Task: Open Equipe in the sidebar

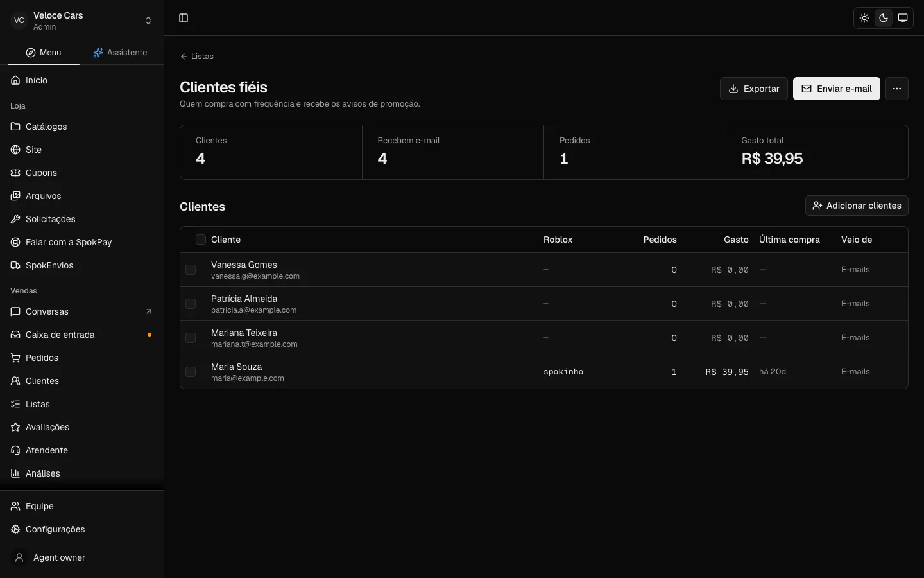Action: [x=81, y=506]
